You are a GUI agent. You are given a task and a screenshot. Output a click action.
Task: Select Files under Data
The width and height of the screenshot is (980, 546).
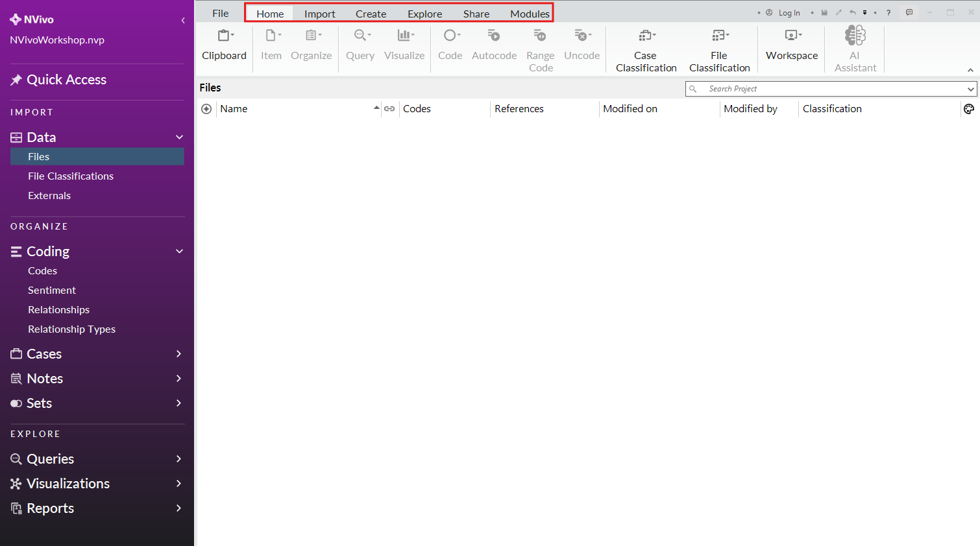click(97, 156)
